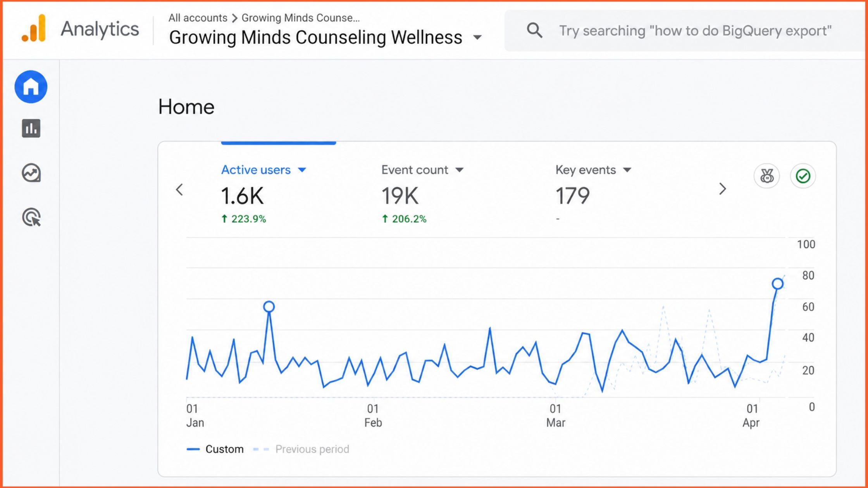Click the Home page heading
868x488 pixels.
(186, 107)
